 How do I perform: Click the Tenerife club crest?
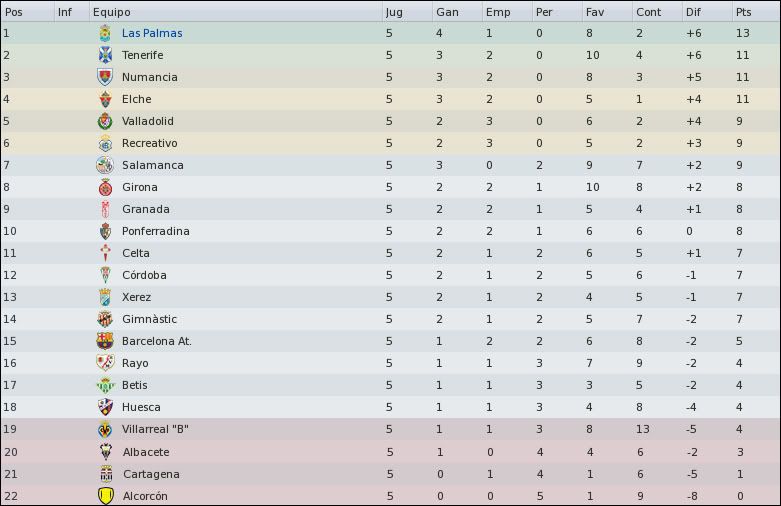[105, 55]
